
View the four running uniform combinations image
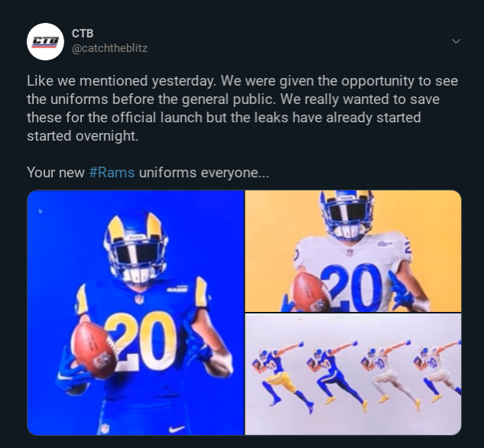[353, 375]
